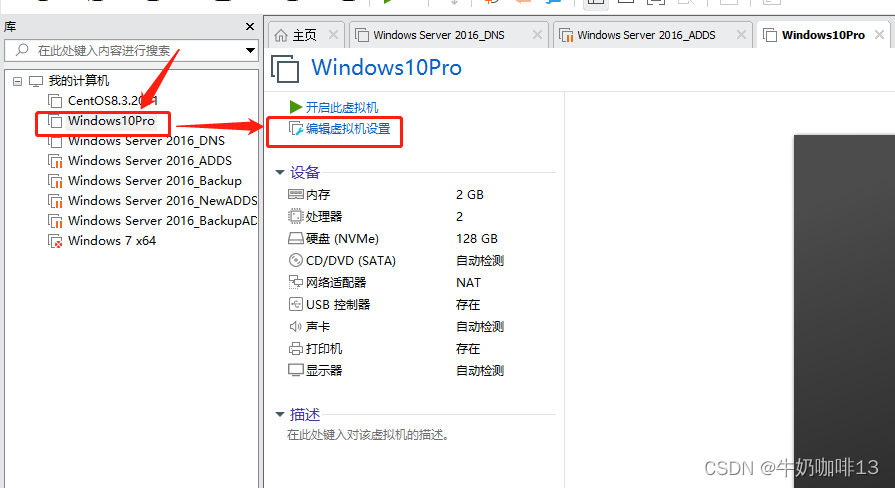The image size is (895, 488).
Task: Collapse the 设备 devices section
Action: (280, 172)
